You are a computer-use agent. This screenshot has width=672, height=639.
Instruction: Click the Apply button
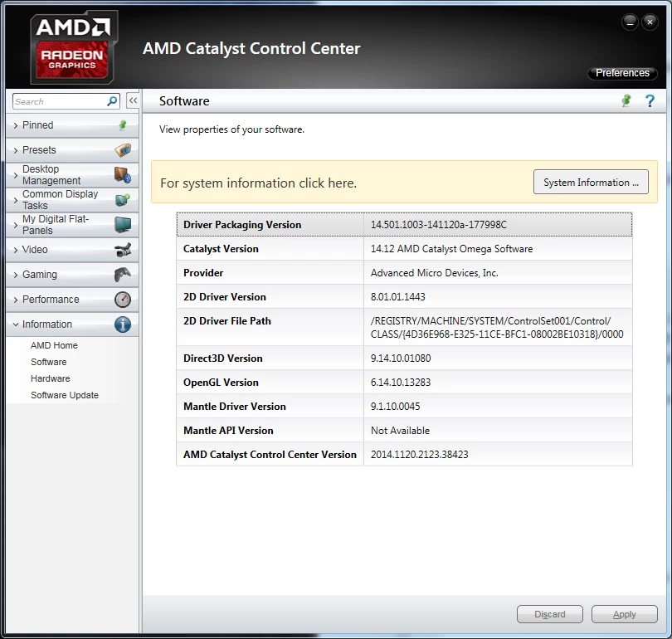pos(624,614)
